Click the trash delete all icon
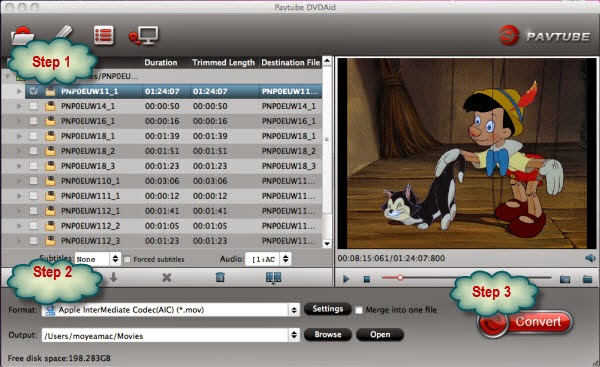The height and width of the screenshot is (367, 600). (x=220, y=277)
